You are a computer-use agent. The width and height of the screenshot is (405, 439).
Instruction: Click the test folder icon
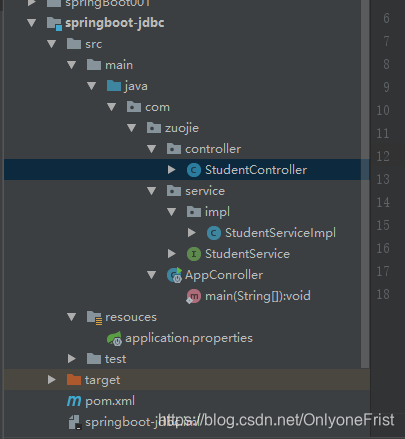point(94,359)
